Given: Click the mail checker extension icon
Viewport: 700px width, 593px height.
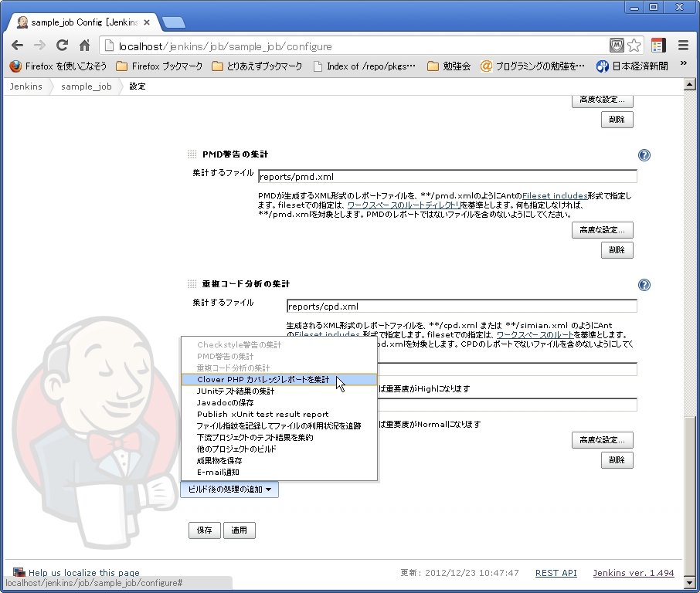Looking at the screenshot, I should (617, 46).
